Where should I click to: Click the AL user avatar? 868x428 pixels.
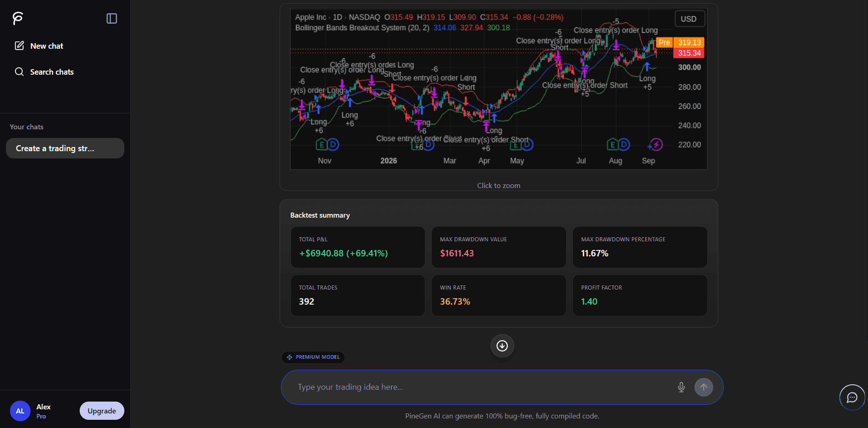20,411
